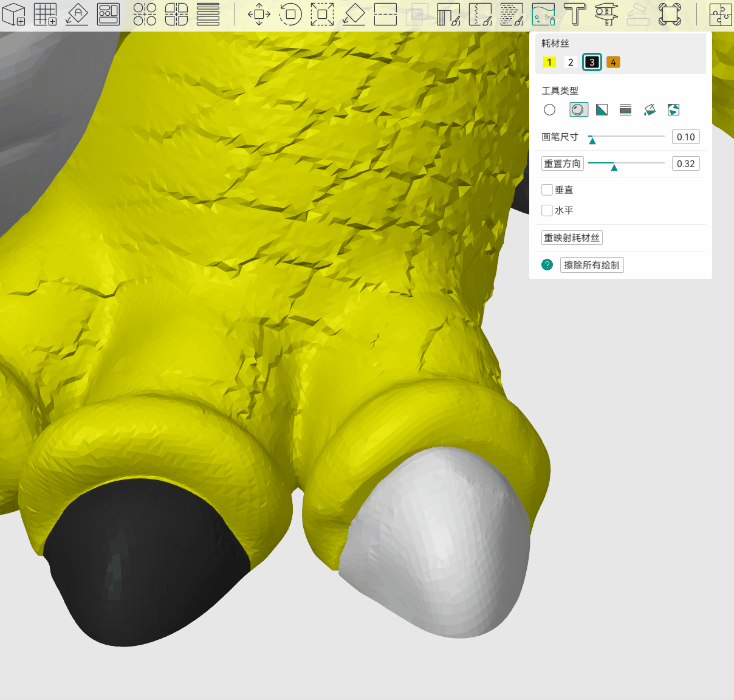
Task: Select the Scale tool
Action: [322, 14]
